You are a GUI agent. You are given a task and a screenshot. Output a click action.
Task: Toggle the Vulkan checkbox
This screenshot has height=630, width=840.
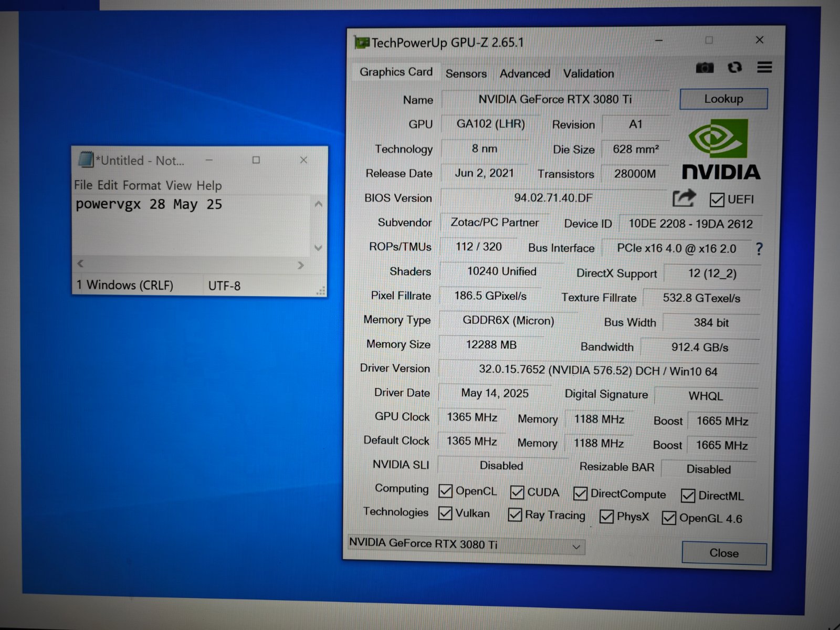pos(445,513)
